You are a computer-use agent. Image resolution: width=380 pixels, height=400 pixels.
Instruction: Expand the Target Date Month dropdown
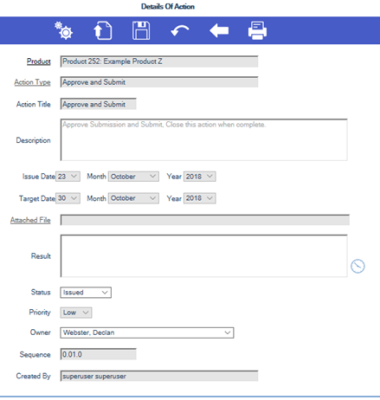(x=133, y=198)
